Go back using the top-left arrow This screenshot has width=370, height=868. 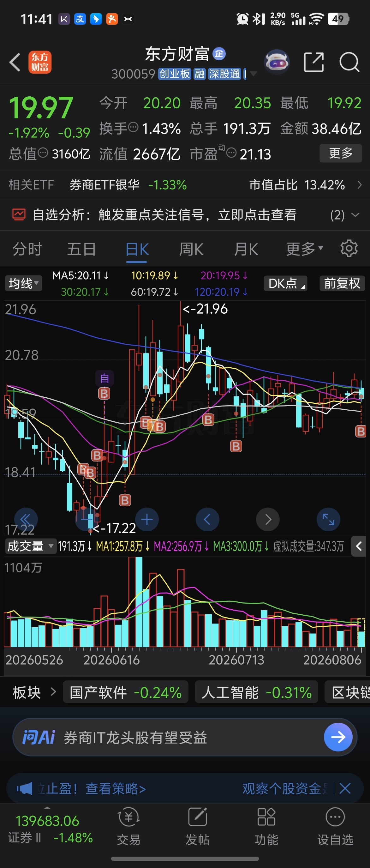click(15, 62)
